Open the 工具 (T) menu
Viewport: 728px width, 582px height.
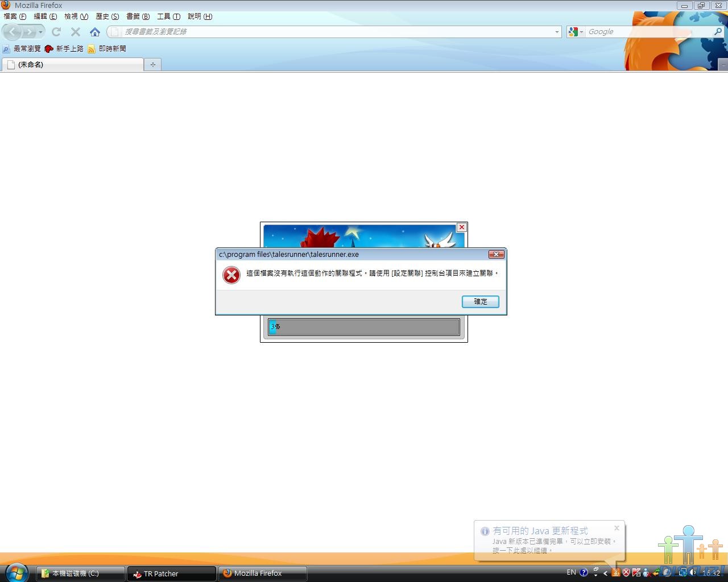[x=169, y=16]
